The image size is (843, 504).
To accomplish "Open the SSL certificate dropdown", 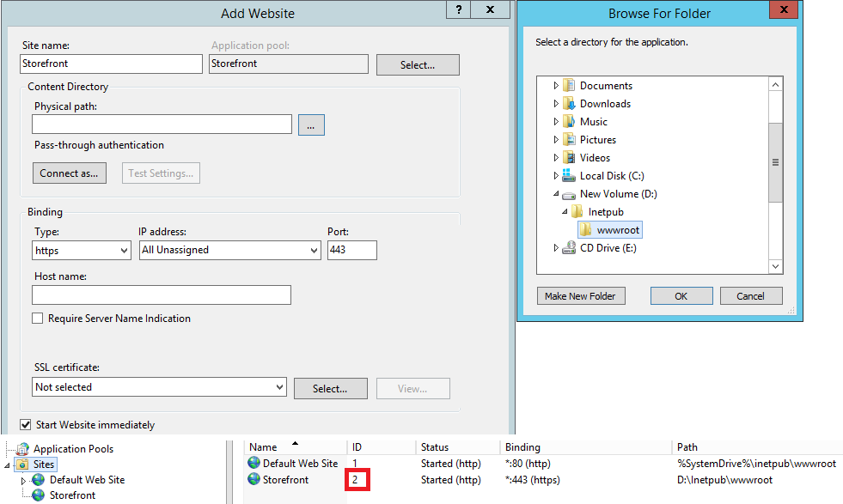I will [x=279, y=387].
